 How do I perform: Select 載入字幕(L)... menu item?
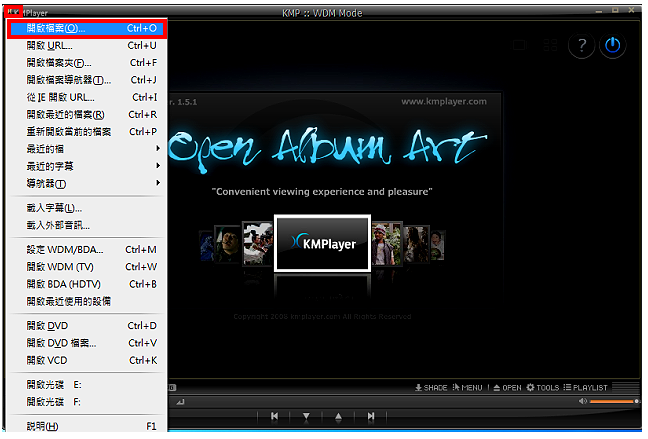click(87, 208)
